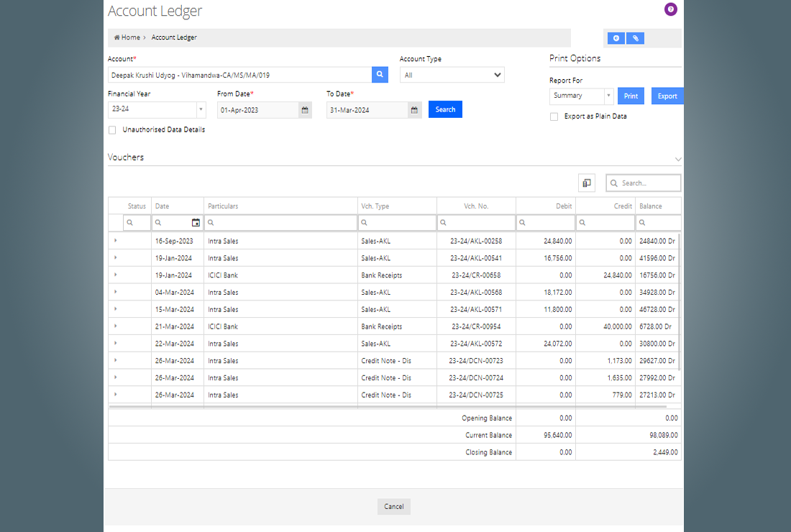Viewport: 791px width, 532px height.
Task: Click the Debit filter magnifier icon
Action: click(522, 222)
